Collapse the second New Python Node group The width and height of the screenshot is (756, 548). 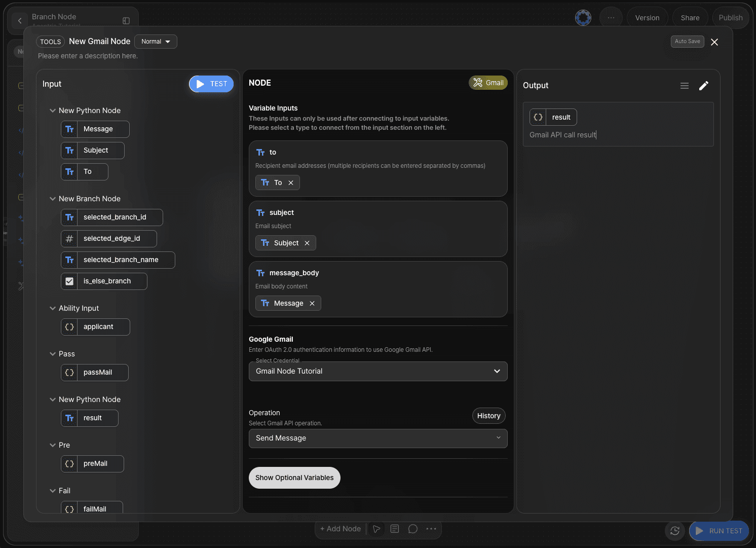pyautogui.click(x=53, y=399)
